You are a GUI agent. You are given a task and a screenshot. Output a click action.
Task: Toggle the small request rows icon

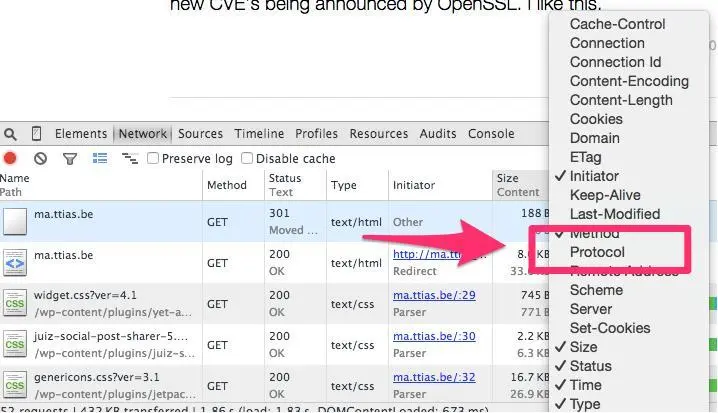[x=130, y=158]
